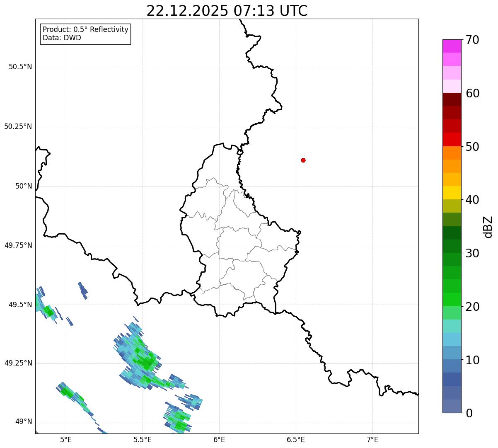The image size is (498, 448).
Task: Click the colorbar tick value 0
Action: tap(469, 413)
